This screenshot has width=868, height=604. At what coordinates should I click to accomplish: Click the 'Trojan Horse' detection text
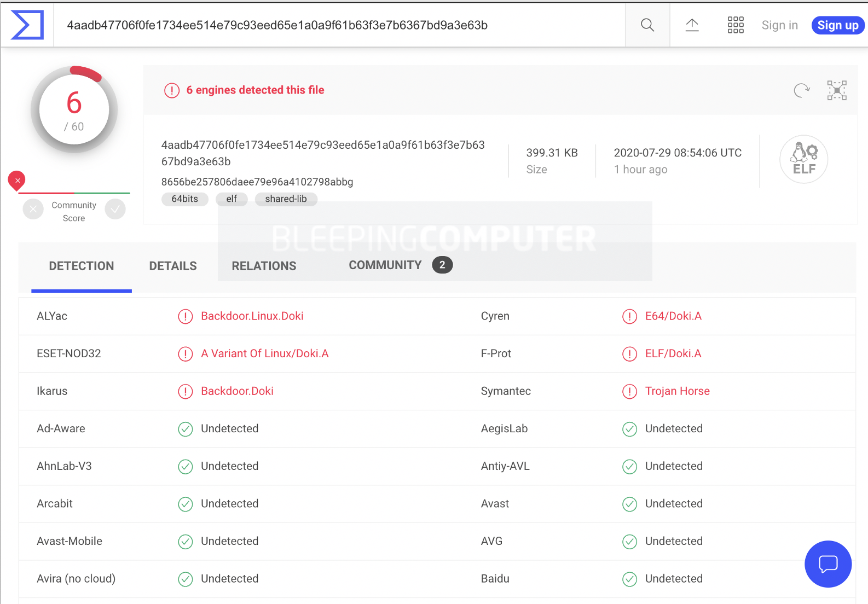678,391
